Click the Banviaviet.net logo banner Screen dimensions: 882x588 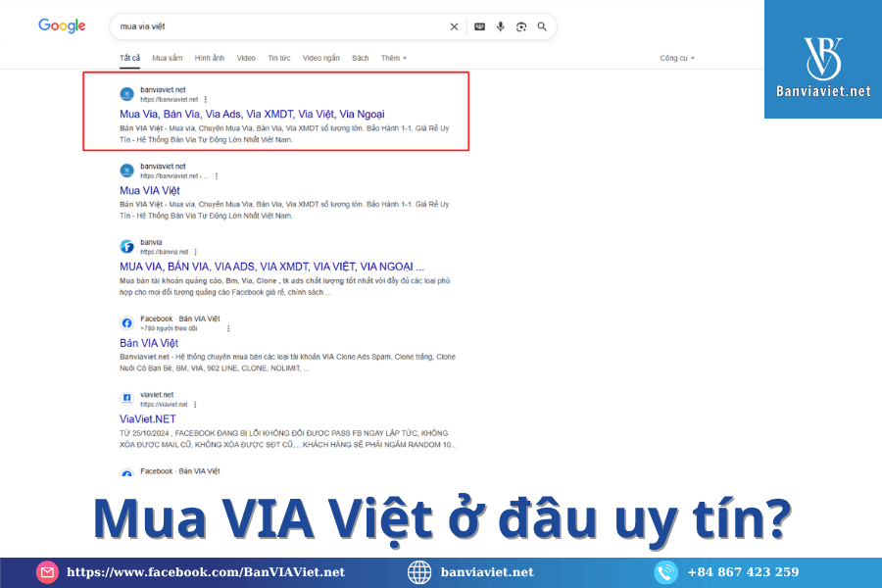823,59
